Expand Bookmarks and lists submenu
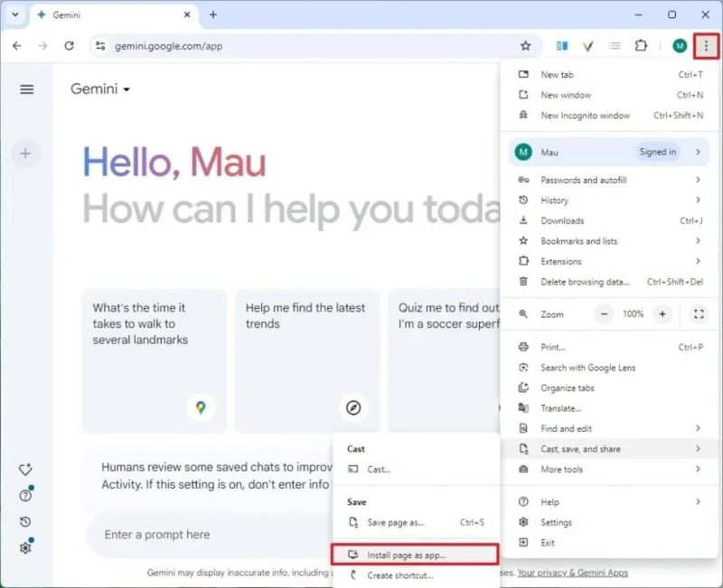 609,240
